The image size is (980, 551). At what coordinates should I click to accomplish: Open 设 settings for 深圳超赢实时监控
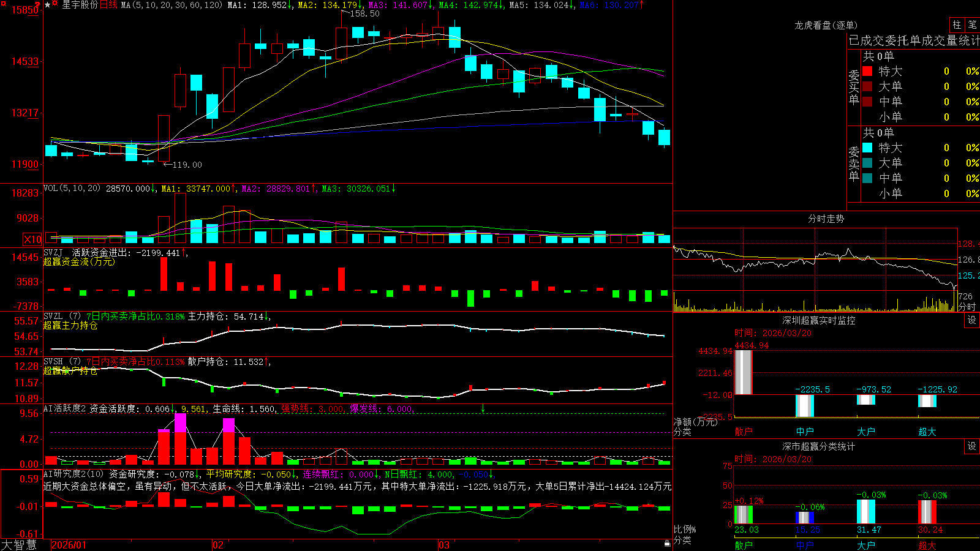tap(972, 320)
